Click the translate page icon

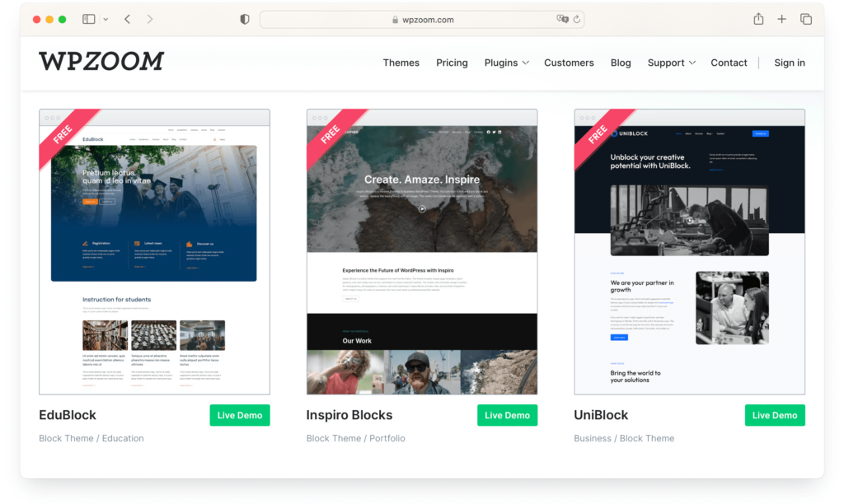coord(562,19)
